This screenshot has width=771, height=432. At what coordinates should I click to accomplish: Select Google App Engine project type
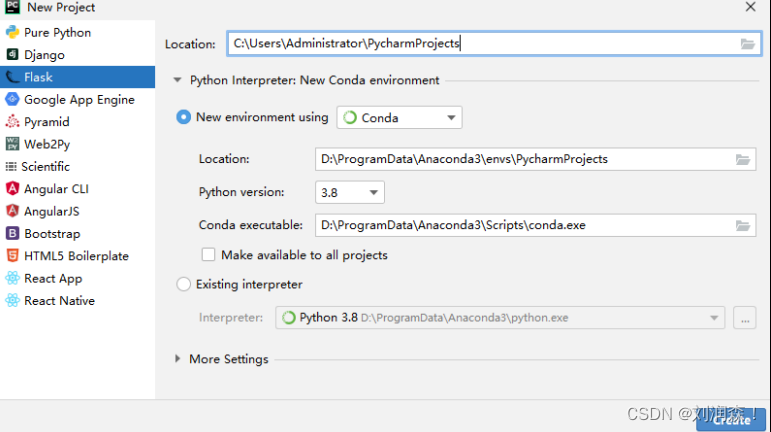click(x=79, y=99)
